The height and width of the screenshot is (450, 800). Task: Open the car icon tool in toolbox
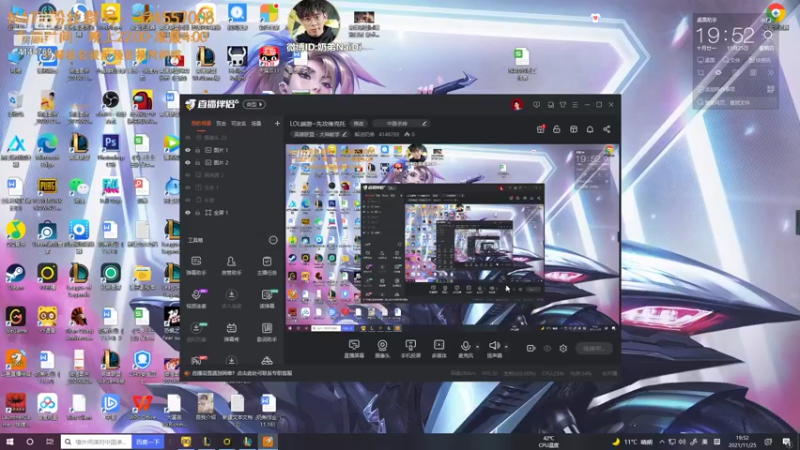point(267,361)
